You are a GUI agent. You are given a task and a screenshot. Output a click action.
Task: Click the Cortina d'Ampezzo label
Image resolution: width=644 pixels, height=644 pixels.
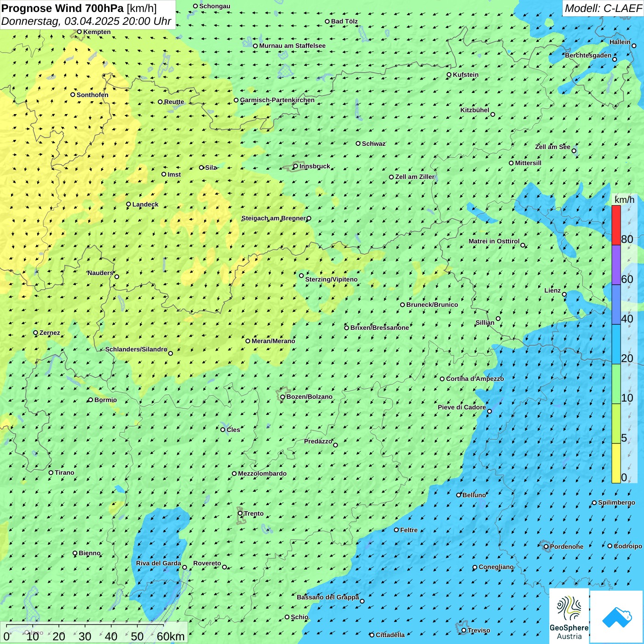pyautogui.click(x=475, y=379)
